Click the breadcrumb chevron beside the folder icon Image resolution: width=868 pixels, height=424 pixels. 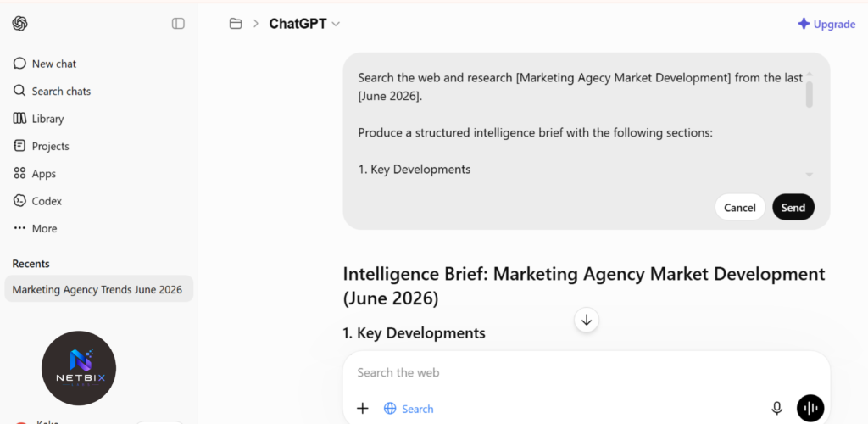coord(256,24)
